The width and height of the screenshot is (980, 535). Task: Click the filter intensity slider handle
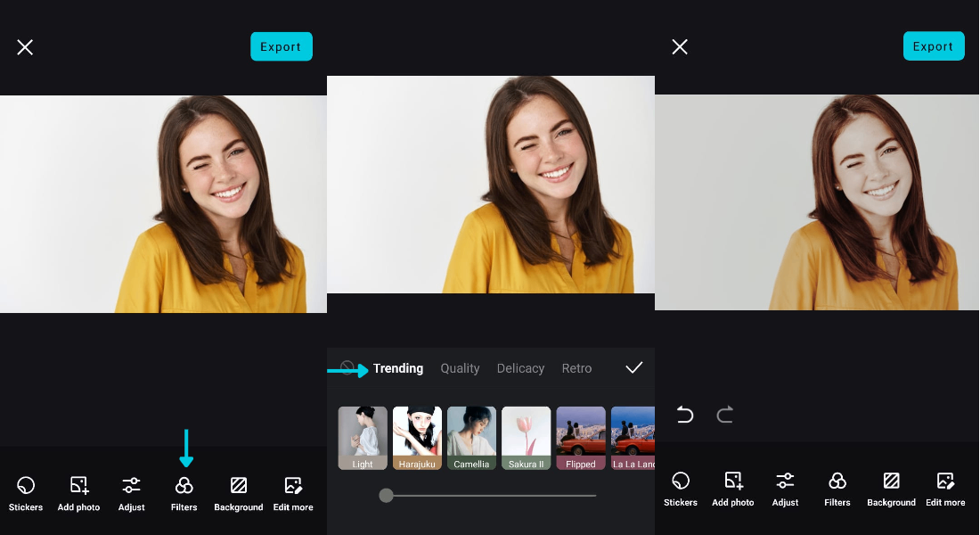(387, 496)
